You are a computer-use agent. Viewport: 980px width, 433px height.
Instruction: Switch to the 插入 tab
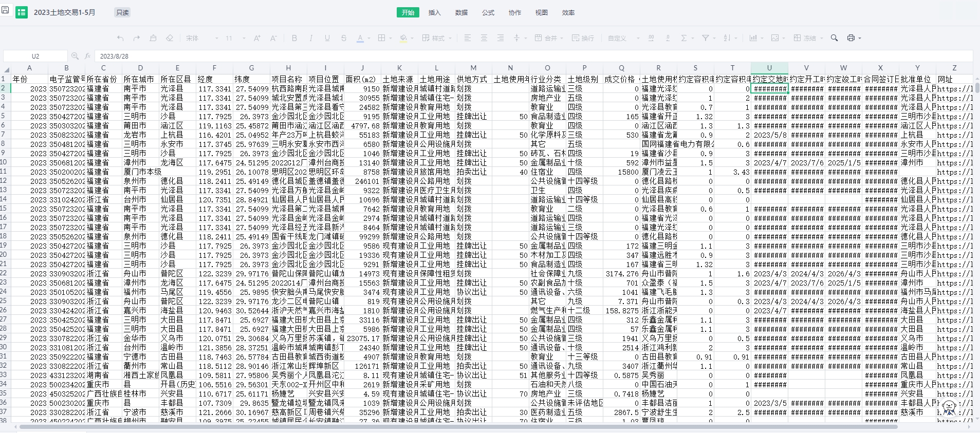(x=435, y=12)
